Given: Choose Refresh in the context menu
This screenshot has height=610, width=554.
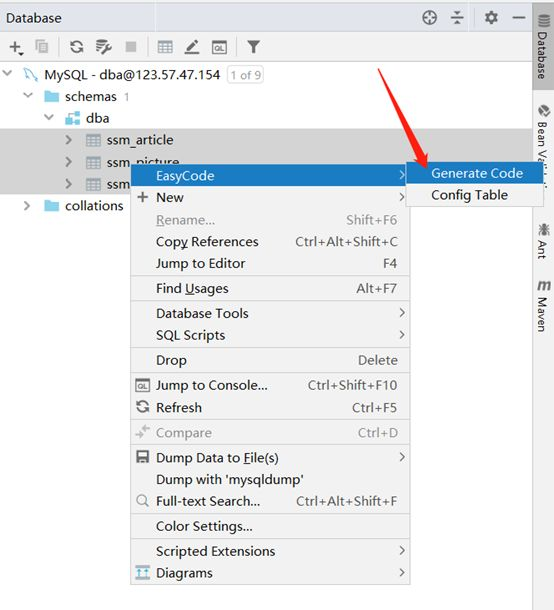Looking at the screenshot, I should [269, 407].
